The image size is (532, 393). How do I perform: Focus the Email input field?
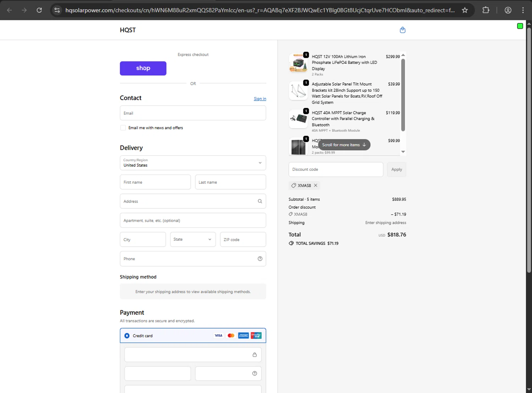tap(193, 113)
